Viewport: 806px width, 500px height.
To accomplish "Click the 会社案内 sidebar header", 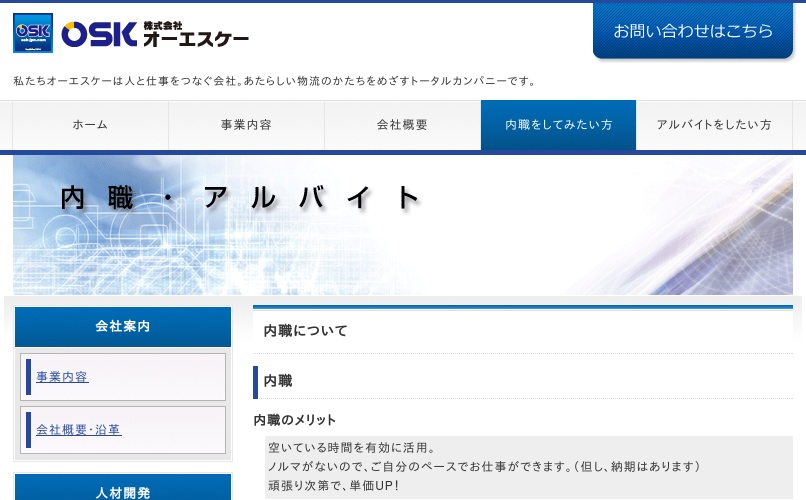I will [123, 327].
